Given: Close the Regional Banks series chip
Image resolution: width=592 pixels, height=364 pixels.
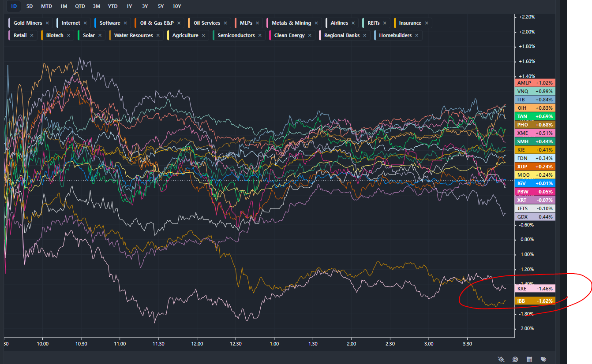Looking at the screenshot, I should 365,35.
